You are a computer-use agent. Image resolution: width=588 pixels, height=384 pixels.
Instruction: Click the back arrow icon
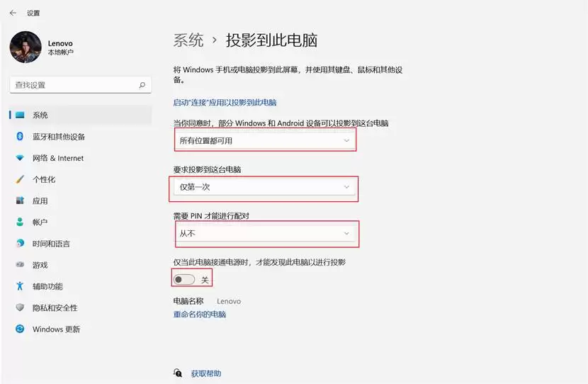[x=13, y=13]
